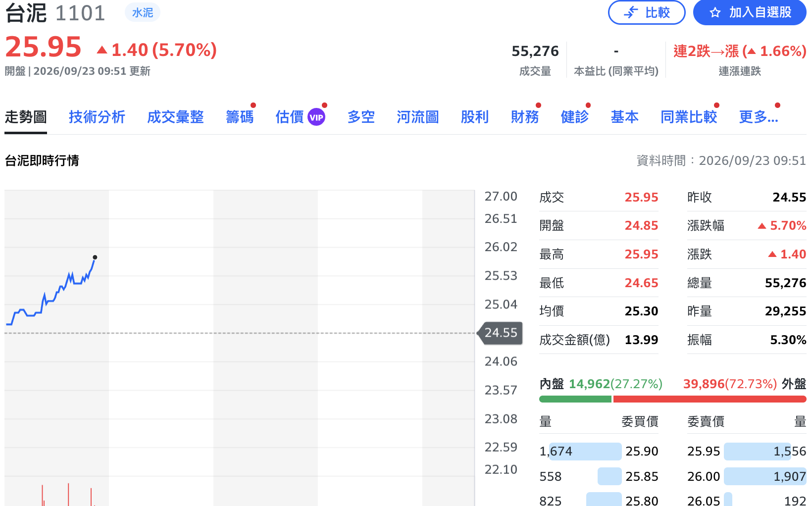Click the 24.55 previous close marker on chart

pos(500,333)
